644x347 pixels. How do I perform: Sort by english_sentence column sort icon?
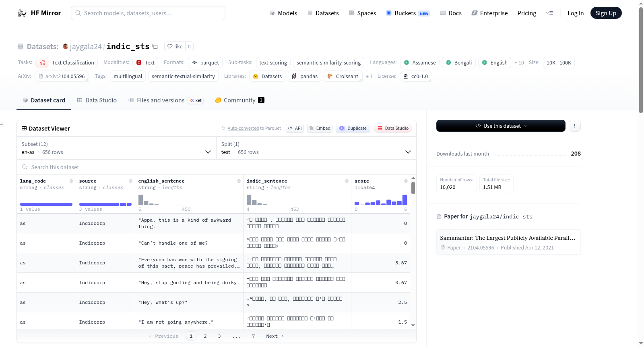239,181
